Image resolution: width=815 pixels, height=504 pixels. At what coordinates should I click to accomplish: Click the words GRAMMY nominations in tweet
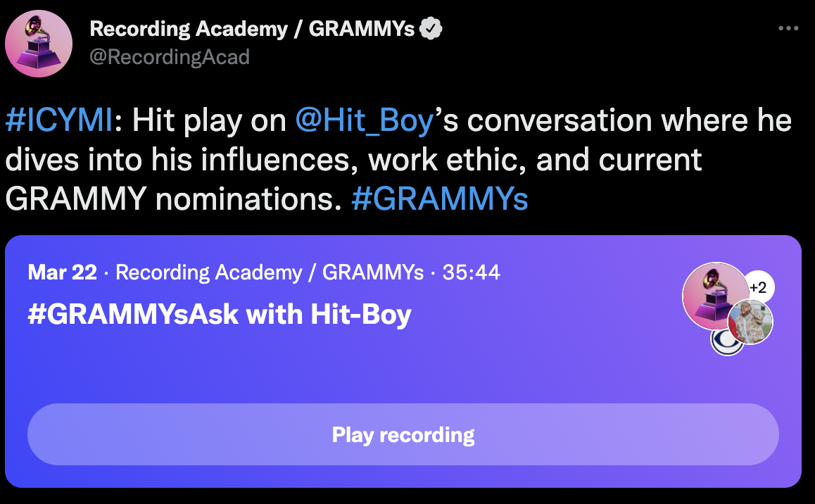[x=174, y=199]
